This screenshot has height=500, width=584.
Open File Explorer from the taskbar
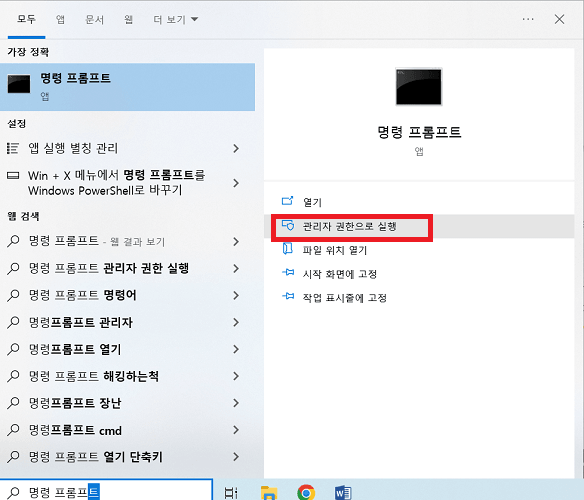[x=269, y=493]
